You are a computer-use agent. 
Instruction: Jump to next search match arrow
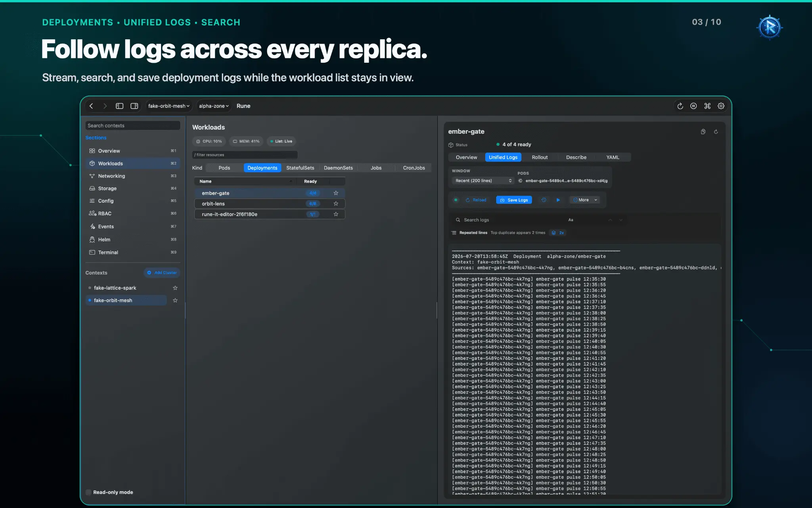(621, 220)
